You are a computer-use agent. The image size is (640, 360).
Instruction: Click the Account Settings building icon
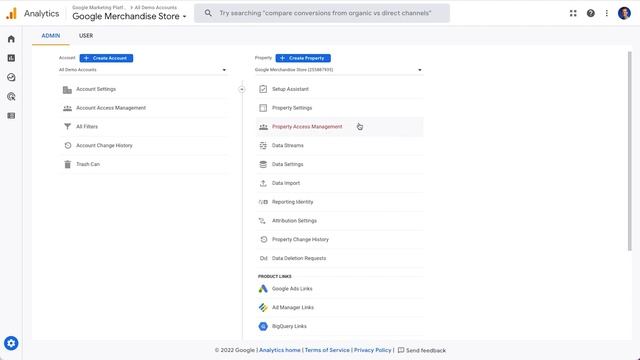tap(67, 89)
